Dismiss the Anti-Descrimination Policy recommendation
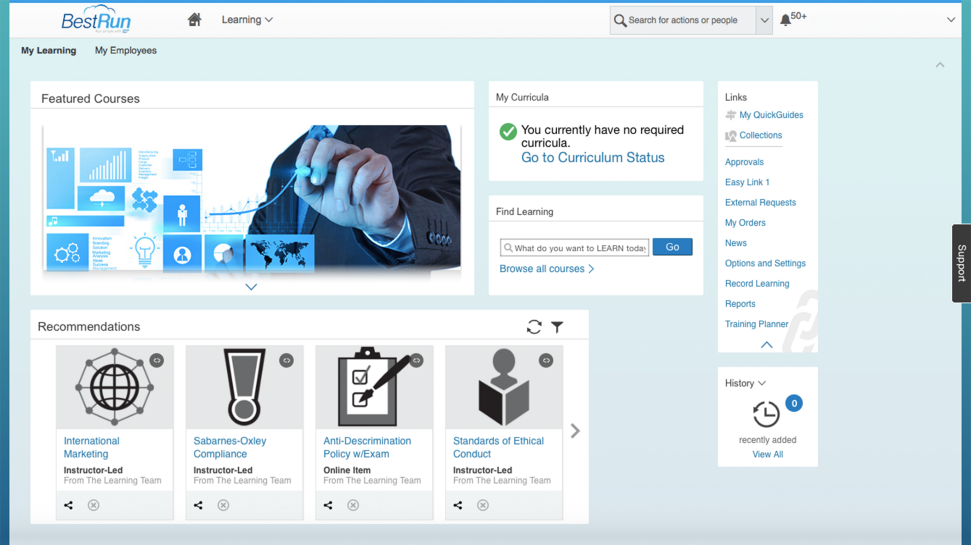 pyautogui.click(x=353, y=505)
